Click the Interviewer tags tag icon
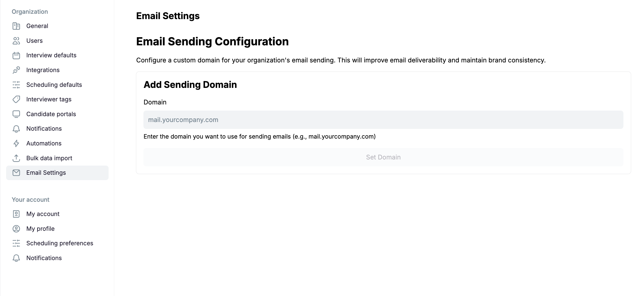644x296 pixels. (x=16, y=99)
